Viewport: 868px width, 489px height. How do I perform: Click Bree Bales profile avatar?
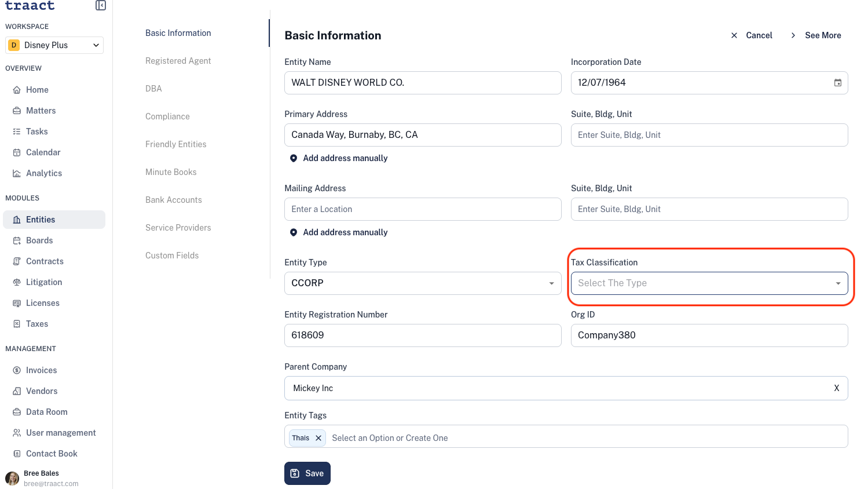pyautogui.click(x=12, y=479)
